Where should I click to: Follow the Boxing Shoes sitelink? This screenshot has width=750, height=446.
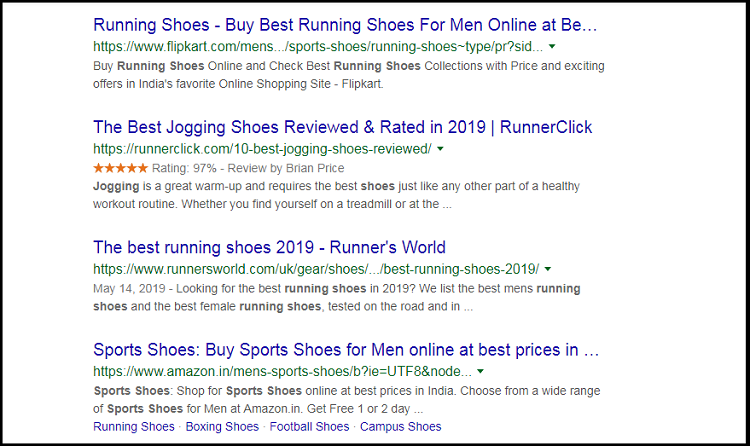tap(221, 427)
